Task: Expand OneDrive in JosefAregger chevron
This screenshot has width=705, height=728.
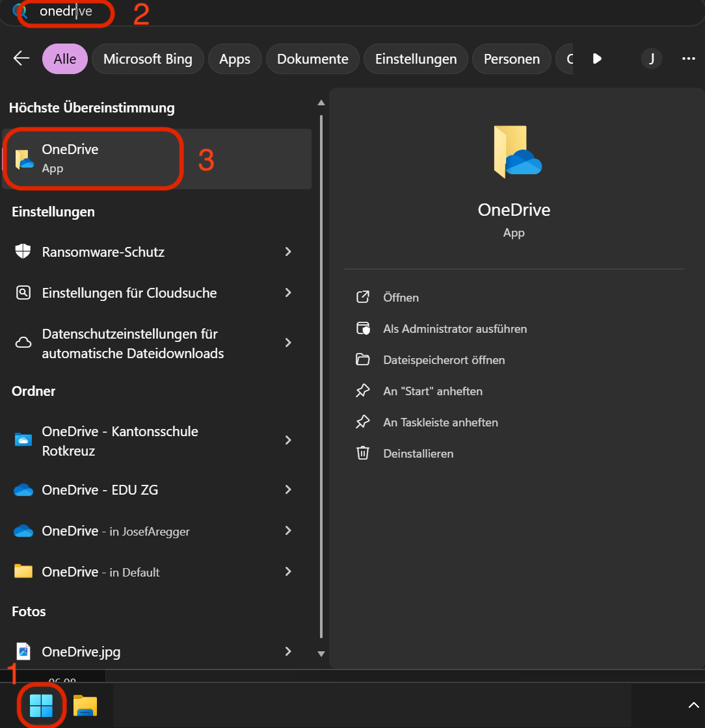Action: (288, 530)
